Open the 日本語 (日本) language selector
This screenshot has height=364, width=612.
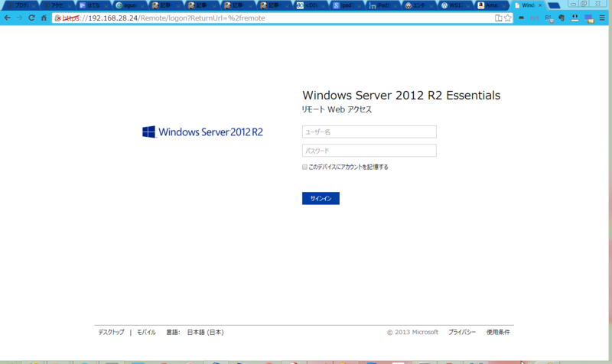pos(205,333)
